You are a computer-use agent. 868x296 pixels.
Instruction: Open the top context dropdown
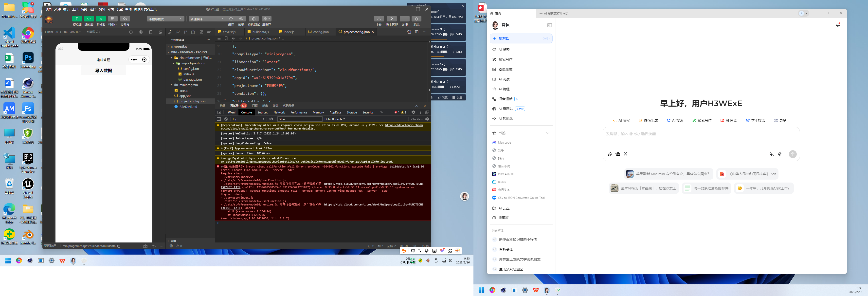(x=248, y=119)
